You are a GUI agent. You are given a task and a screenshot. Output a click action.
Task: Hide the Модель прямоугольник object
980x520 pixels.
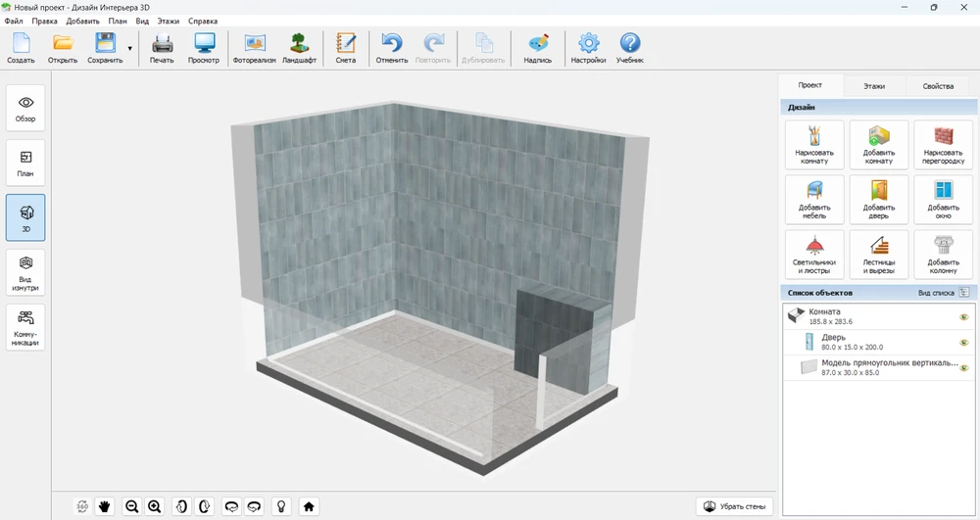(x=963, y=367)
